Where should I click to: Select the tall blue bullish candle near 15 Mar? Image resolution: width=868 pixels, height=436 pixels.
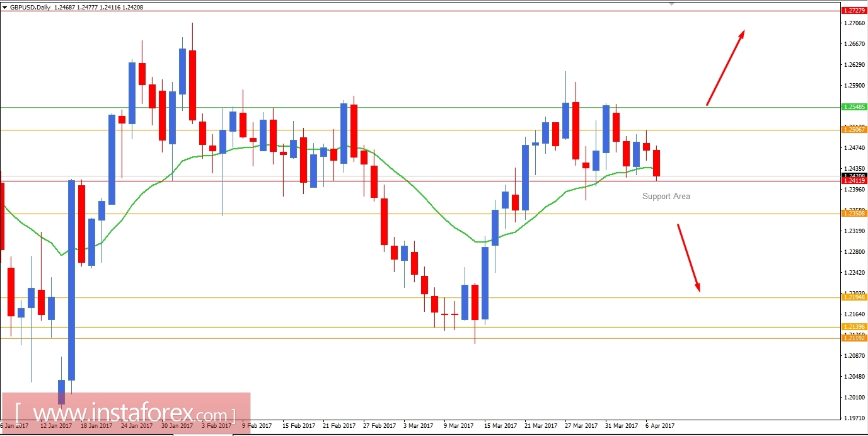[484, 284]
